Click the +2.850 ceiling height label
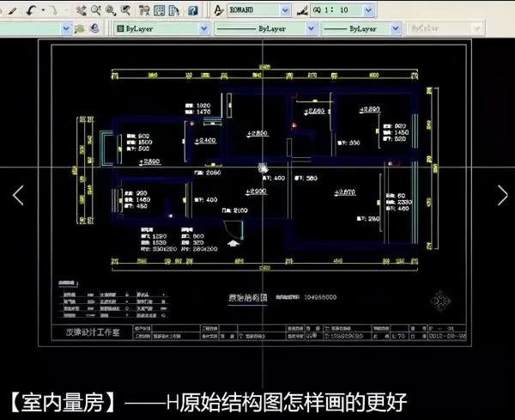Viewport: 515px width, 420px height. click(257, 133)
